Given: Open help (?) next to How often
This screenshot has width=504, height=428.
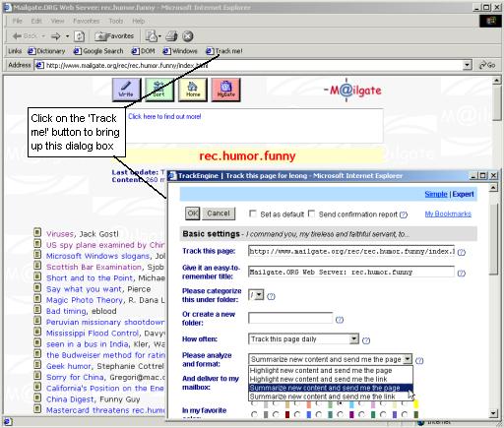Looking at the screenshot, I should pyautogui.click(x=366, y=340).
